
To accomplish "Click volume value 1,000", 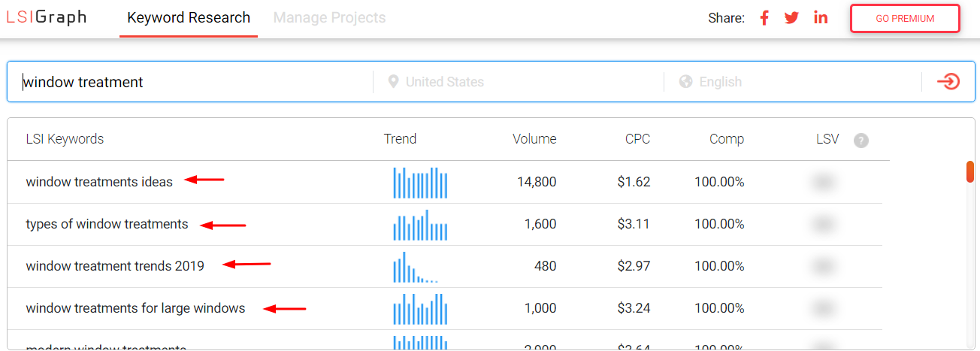I will [x=540, y=308].
